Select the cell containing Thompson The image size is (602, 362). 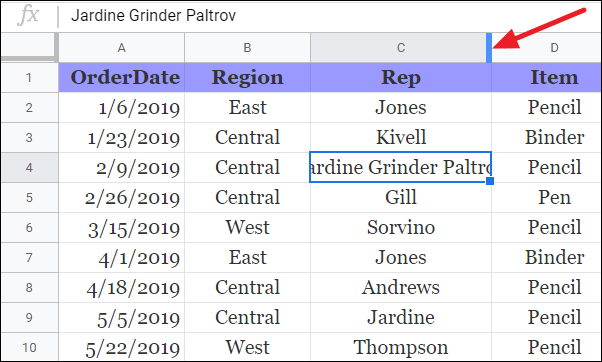[x=401, y=347]
